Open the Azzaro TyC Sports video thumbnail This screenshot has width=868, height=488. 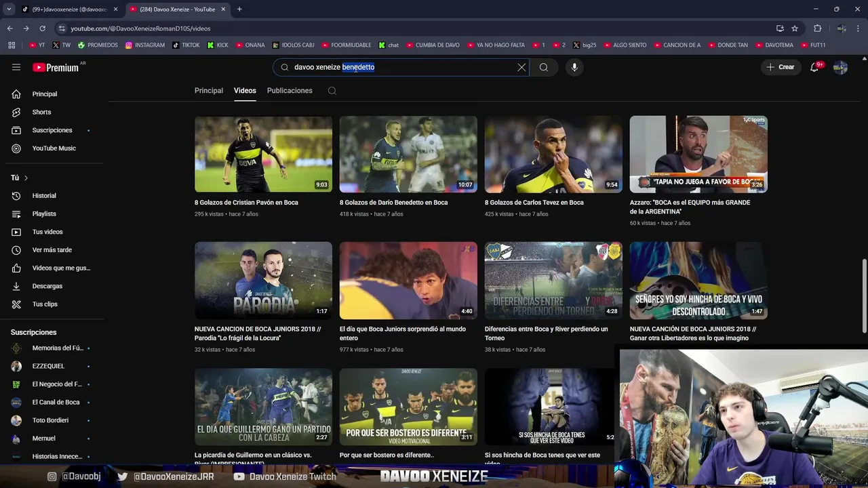tap(698, 154)
